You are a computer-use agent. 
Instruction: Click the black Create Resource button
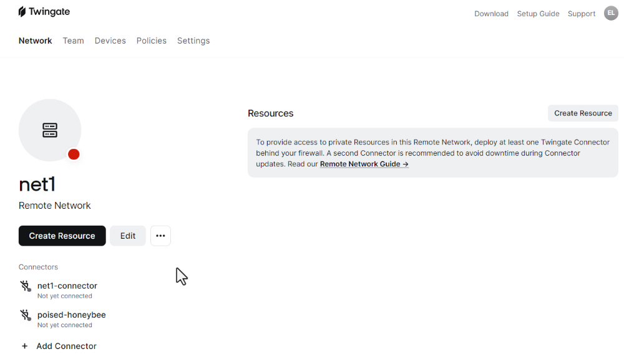(62, 236)
